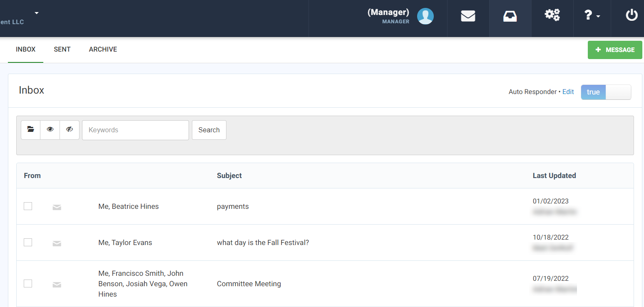Create a new message with MESSAGE button
644x307 pixels.
(x=615, y=50)
